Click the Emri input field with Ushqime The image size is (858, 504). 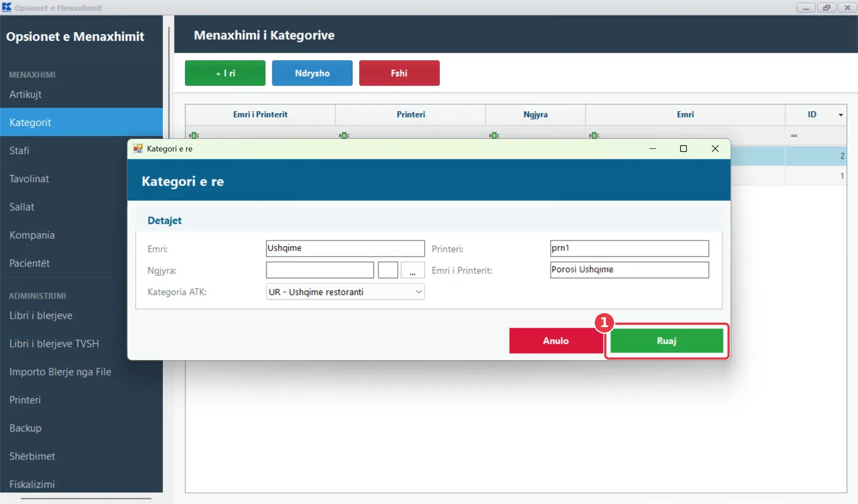point(345,248)
